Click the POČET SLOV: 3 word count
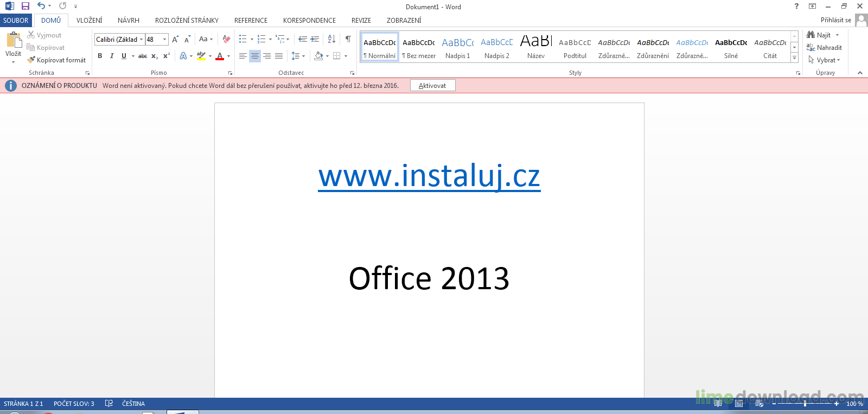The width and height of the screenshot is (868, 414). 74,404
